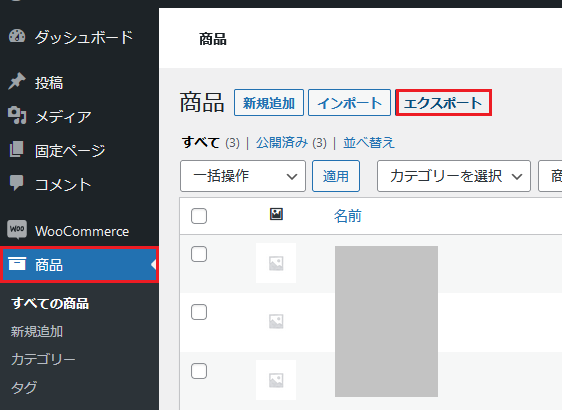Go to the タグ submenu item
Screen dimensions: 562x410
(x=24, y=387)
